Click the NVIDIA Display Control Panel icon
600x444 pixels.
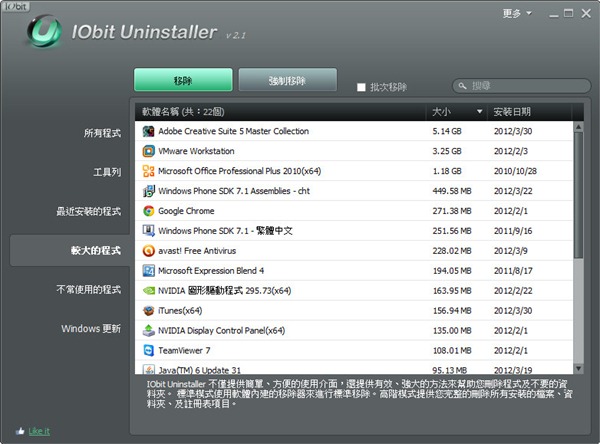point(148,330)
